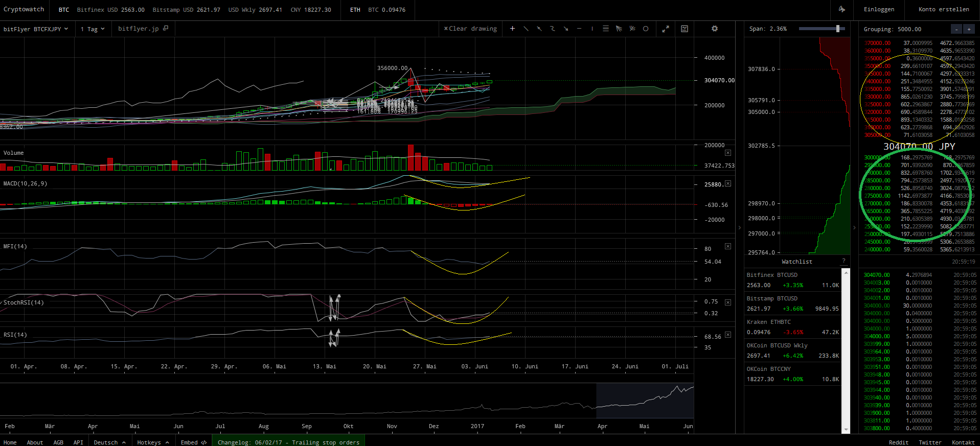Open the announcements megaphone icon
The height and width of the screenshot is (446, 980).
coord(841,9)
